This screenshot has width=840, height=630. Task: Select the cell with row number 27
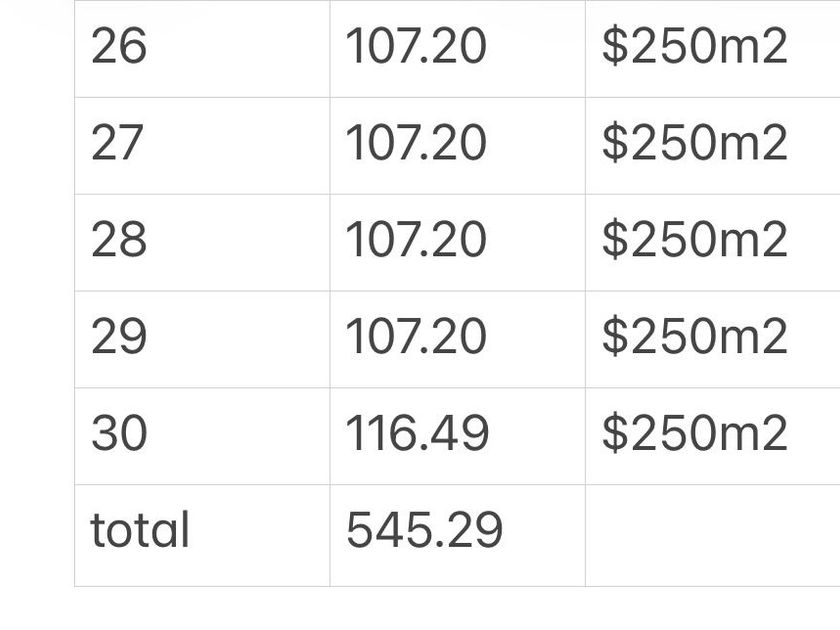coord(119,143)
